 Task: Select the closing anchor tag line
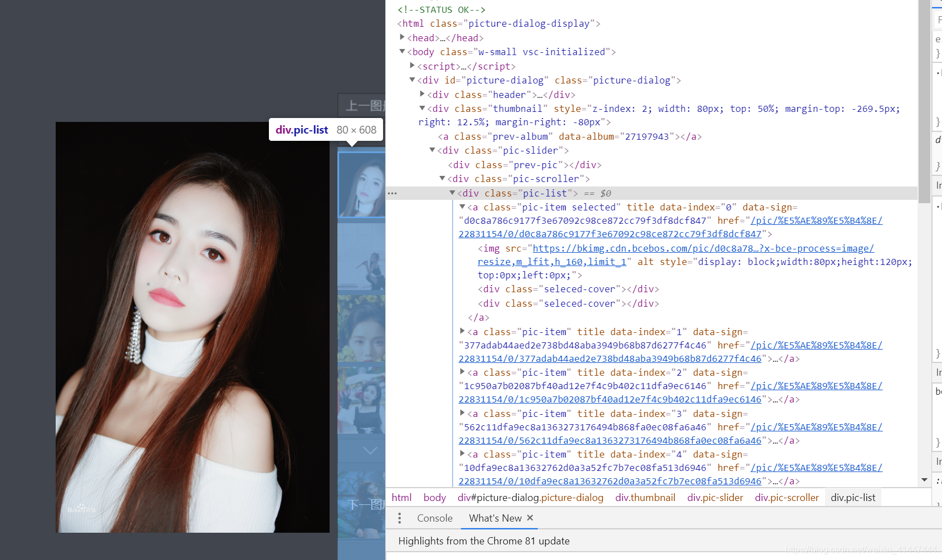coord(478,317)
